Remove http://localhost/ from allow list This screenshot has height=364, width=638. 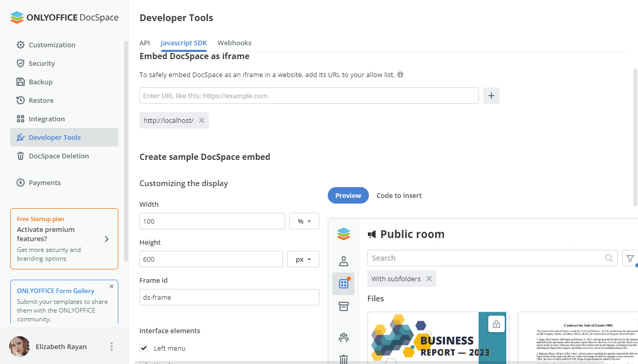tap(202, 120)
